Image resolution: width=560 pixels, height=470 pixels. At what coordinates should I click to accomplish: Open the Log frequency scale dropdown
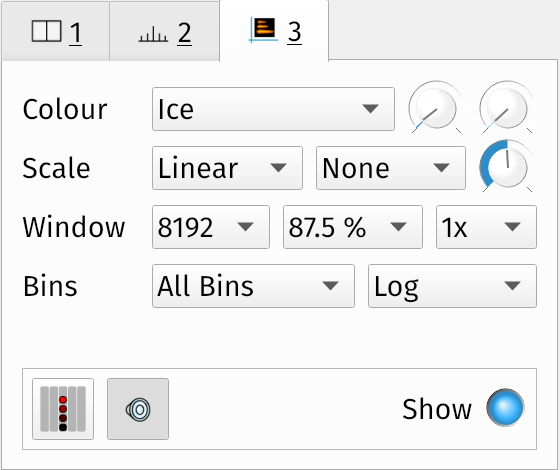(x=452, y=286)
